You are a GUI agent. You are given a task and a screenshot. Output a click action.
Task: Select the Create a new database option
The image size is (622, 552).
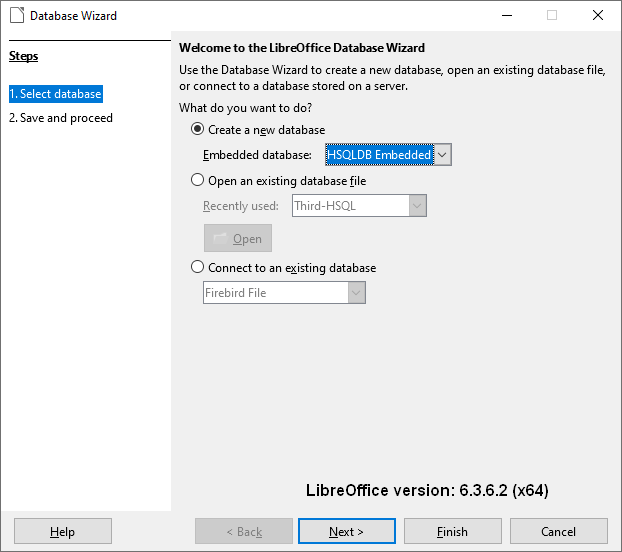pyautogui.click(x=197, y=130)
